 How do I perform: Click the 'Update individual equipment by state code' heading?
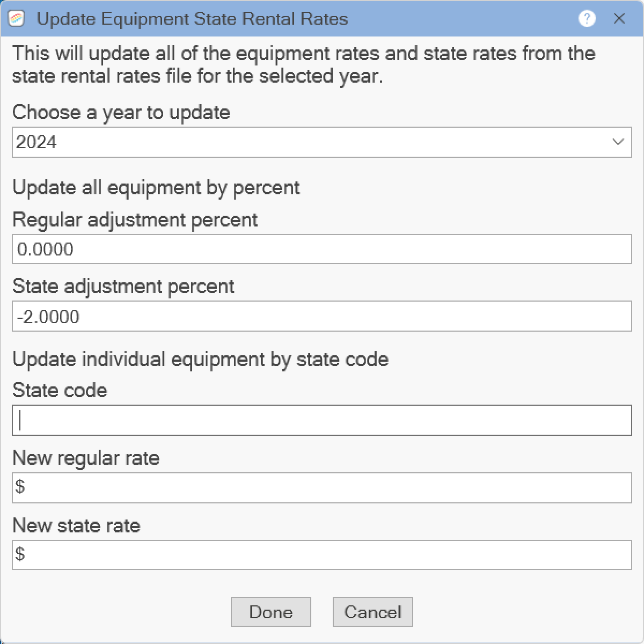tap(201, 359)
